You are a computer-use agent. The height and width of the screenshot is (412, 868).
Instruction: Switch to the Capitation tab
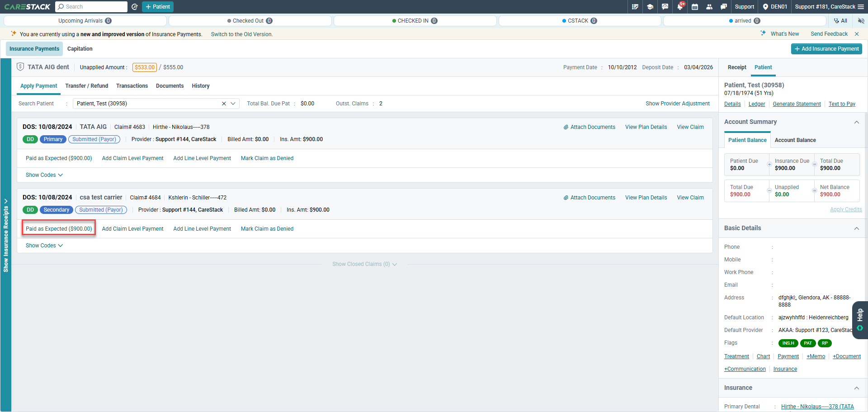coord(80,49)
